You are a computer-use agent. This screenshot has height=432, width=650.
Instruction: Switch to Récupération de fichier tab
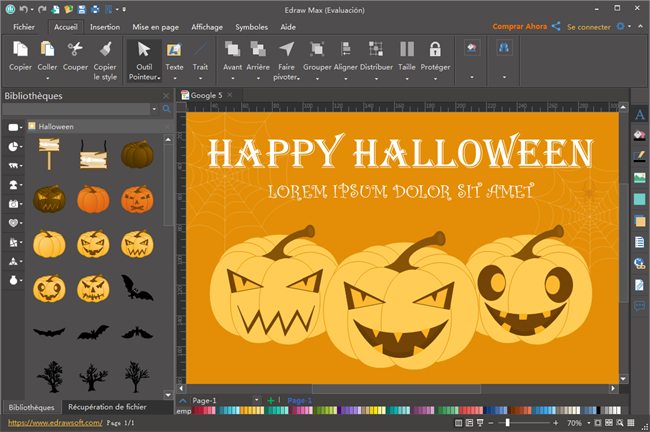point(107,407)
